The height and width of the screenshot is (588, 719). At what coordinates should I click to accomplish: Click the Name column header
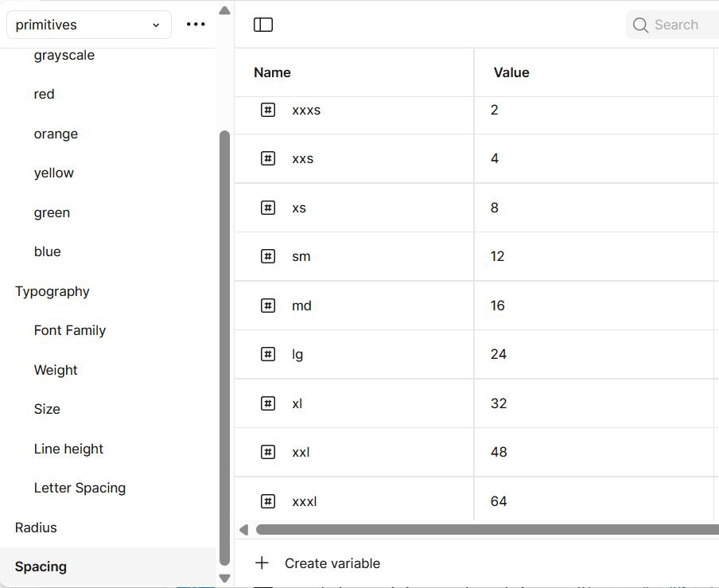[x=272, y=72]
